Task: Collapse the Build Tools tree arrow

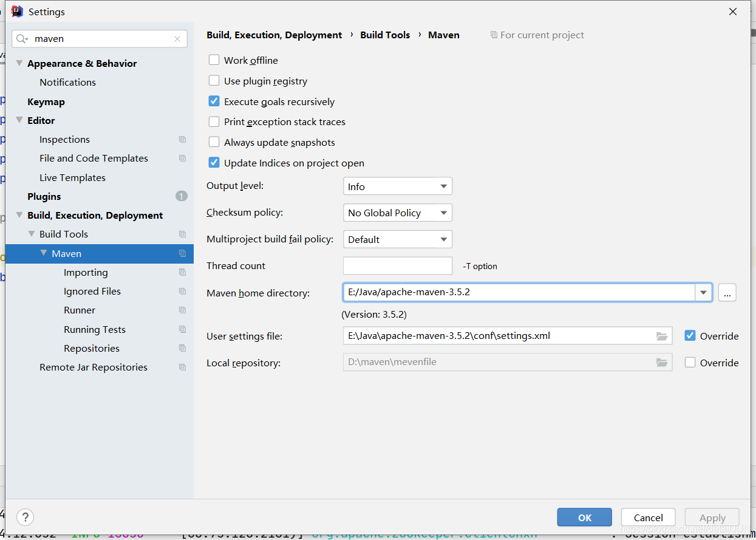Action: (x=32, y=234)
